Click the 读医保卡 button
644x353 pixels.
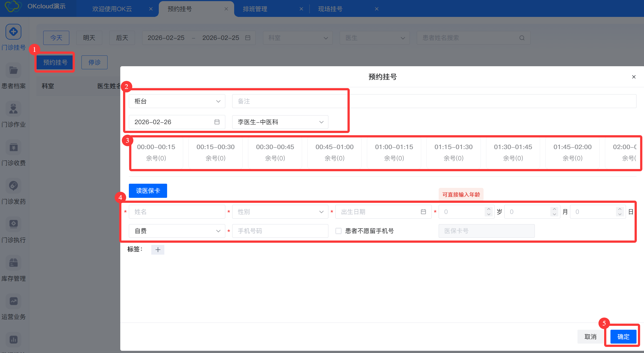click(x=148, y=191)
